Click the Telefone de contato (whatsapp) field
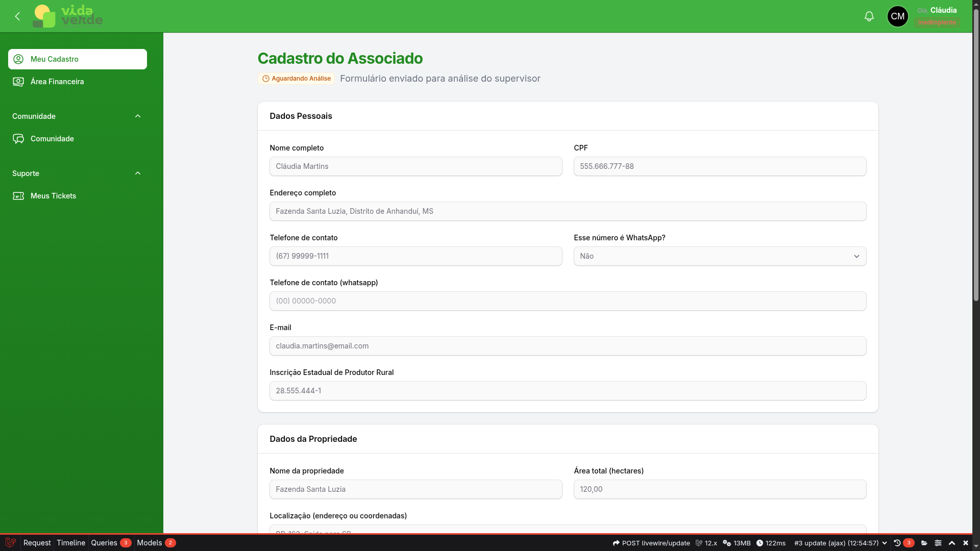 tap(568, 301)
